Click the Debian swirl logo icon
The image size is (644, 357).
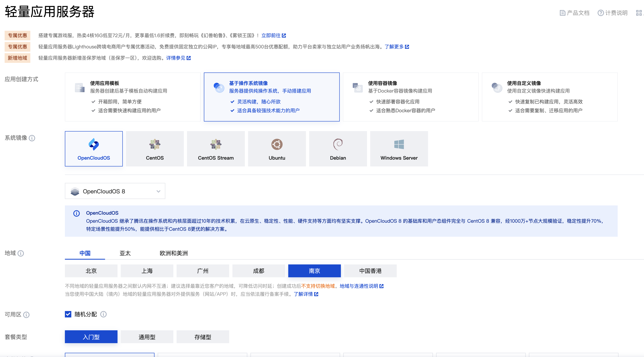(338, 144)
